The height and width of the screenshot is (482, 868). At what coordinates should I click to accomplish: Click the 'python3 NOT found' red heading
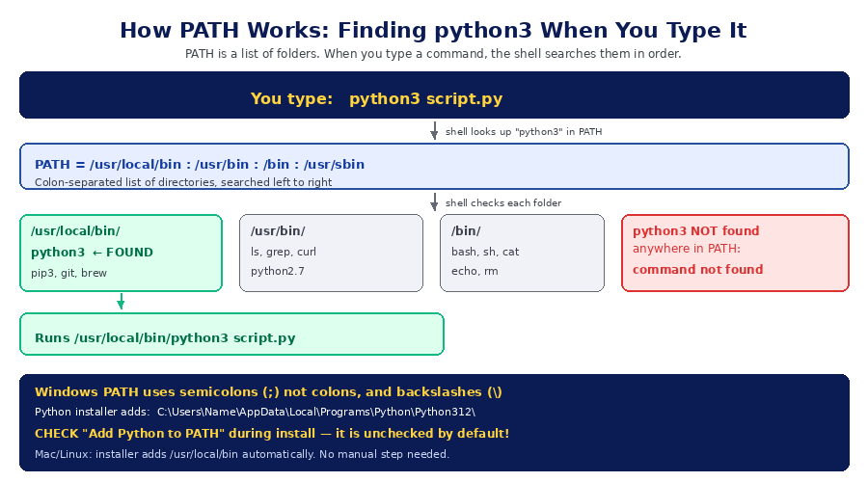(695, 230)
